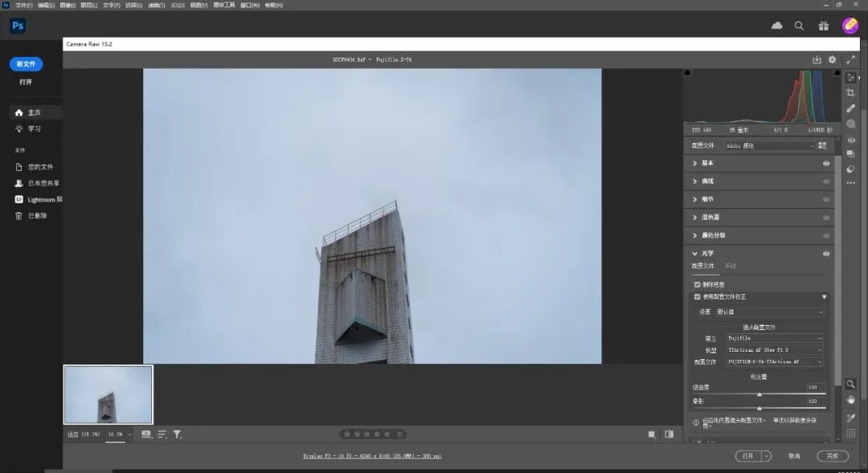Open the 窗口(W) menu
The height and width of the screenshot is (473, 868).
point(250,5)
